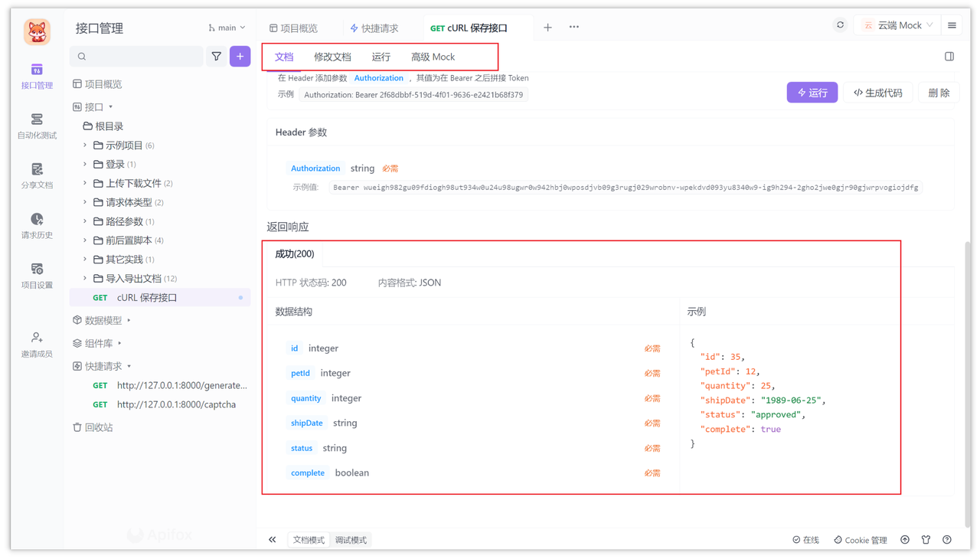
Task: Collapse the 快捷请求 section
Action: (129, 366)
